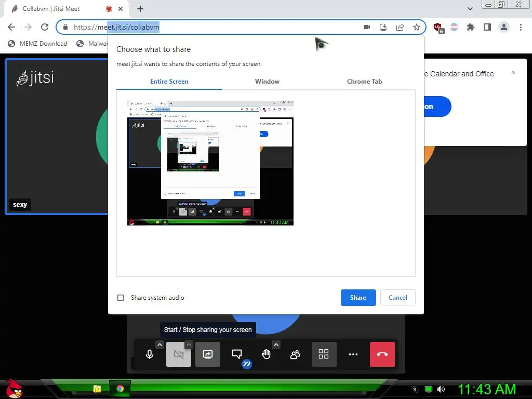532x399 pixels.
Task: Raise your hand in the meeting
Action: point(266,354)
